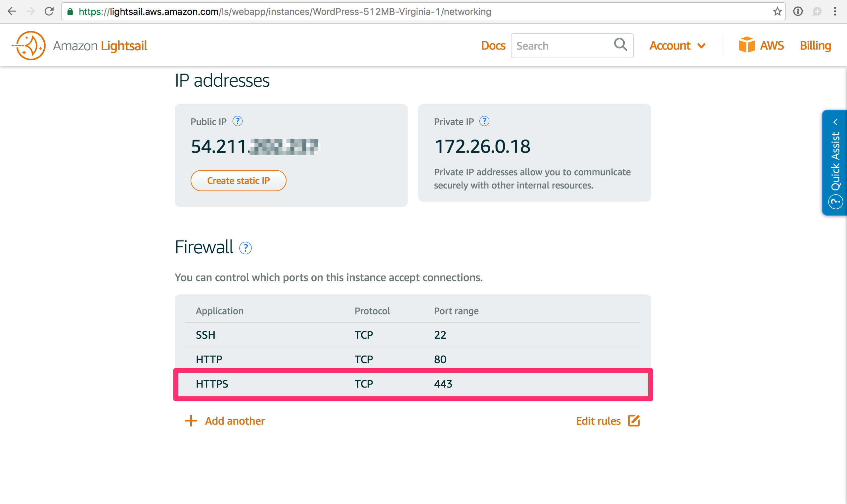Open search with the magnifier icon
This screenshot has width=847, height=504.
[620, 45]
